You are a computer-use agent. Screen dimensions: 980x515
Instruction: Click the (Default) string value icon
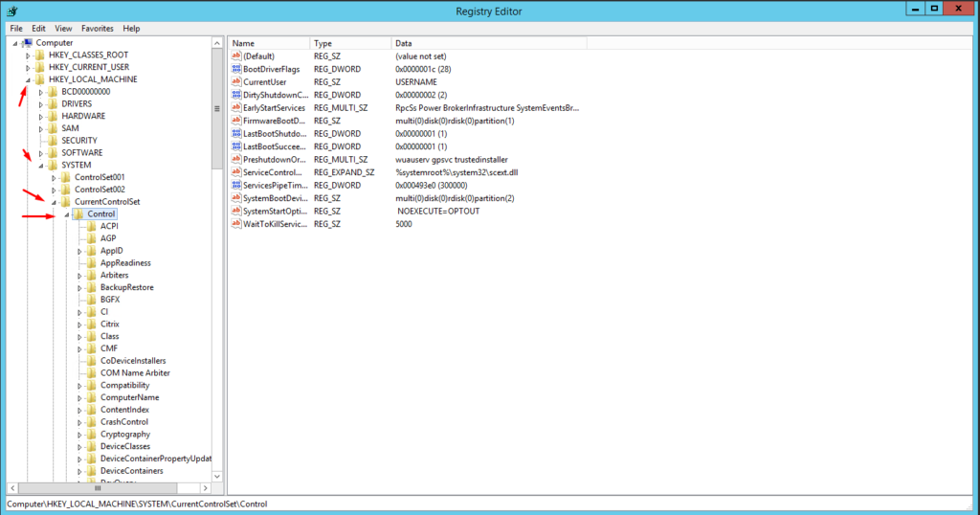click(236, 56)
